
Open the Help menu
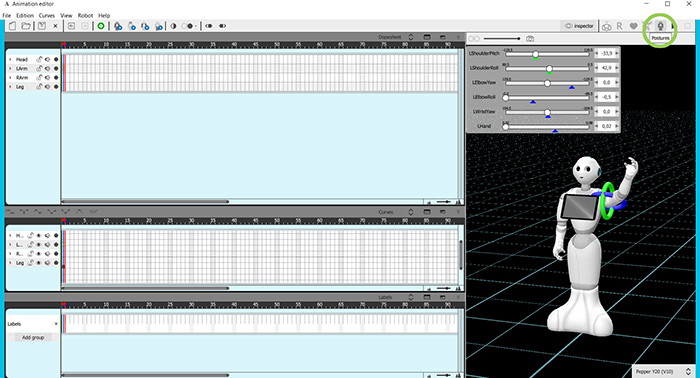pos(104,15)
